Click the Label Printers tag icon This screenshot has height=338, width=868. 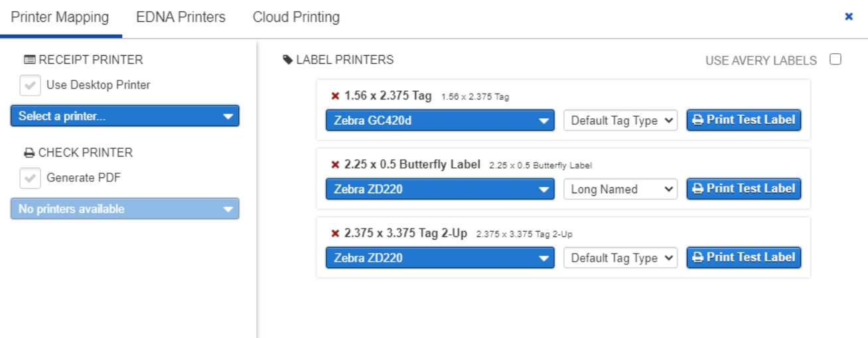click(287, 60)
